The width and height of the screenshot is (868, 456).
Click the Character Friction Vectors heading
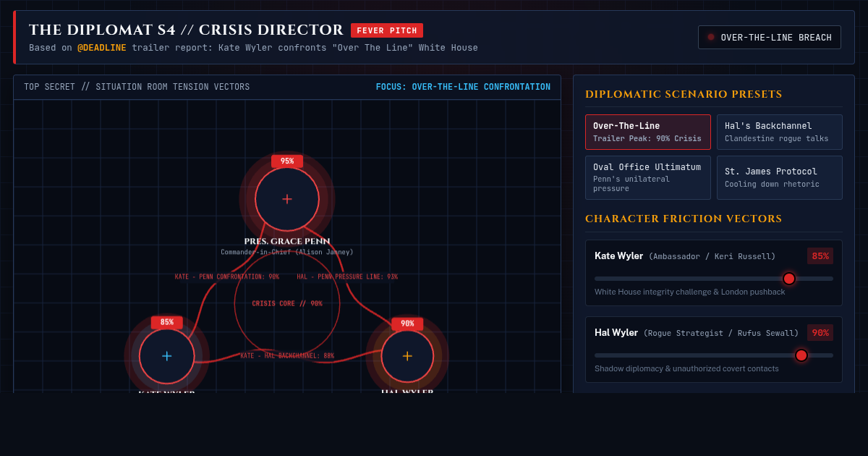coord(684,219)
